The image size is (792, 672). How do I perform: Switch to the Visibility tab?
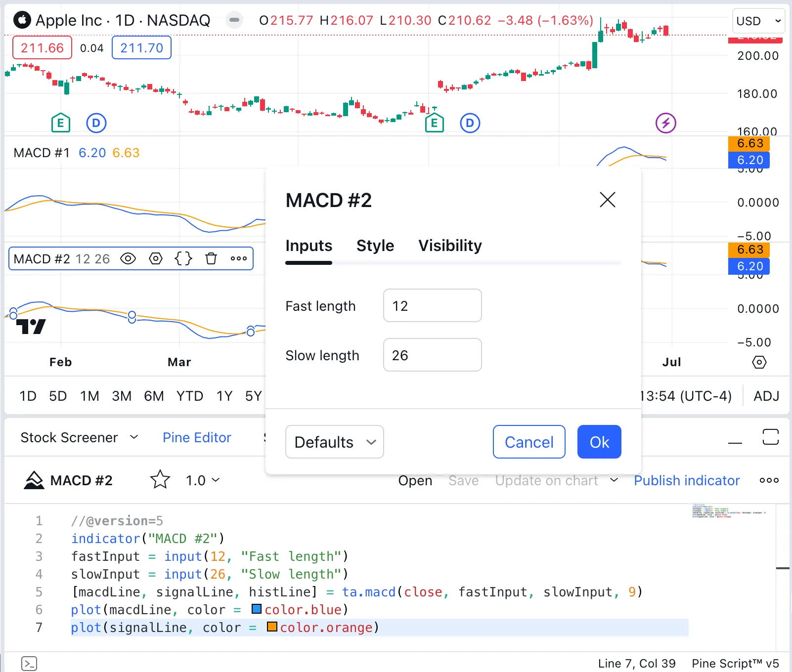click(x=450, y=246)
